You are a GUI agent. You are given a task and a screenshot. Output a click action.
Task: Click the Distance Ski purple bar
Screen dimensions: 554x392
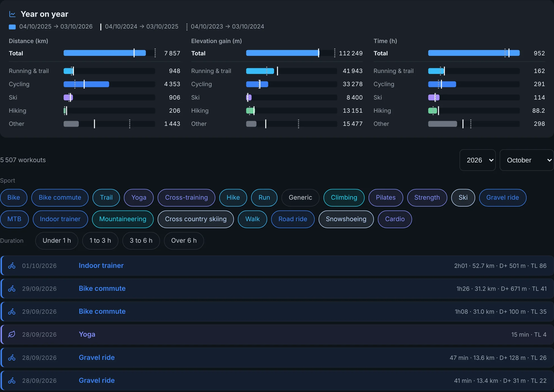click(x=68, y=97)
